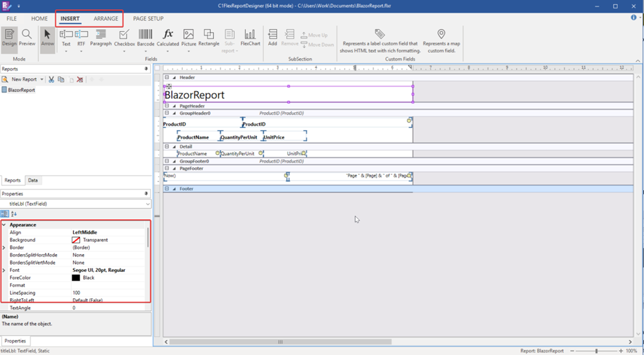Collapse the GroupHeader0 section box
The height and width of the screenshot is (355, 644).
coord(166,113)
